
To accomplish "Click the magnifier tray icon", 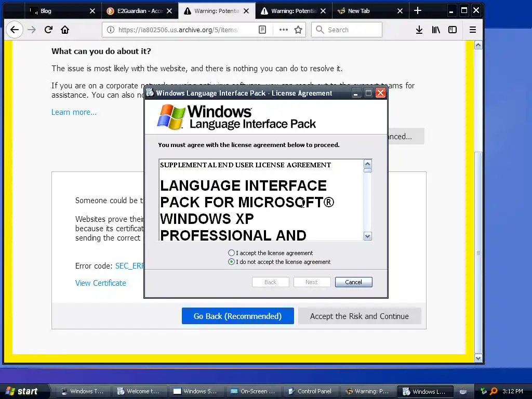I will click(x=494, y=391).
